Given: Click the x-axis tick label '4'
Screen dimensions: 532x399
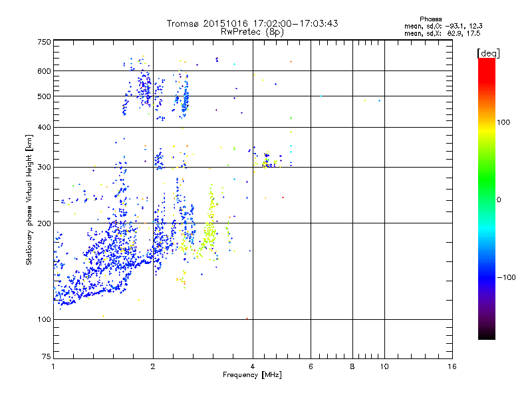Looking at the screenshot, I should pos(253,366).
